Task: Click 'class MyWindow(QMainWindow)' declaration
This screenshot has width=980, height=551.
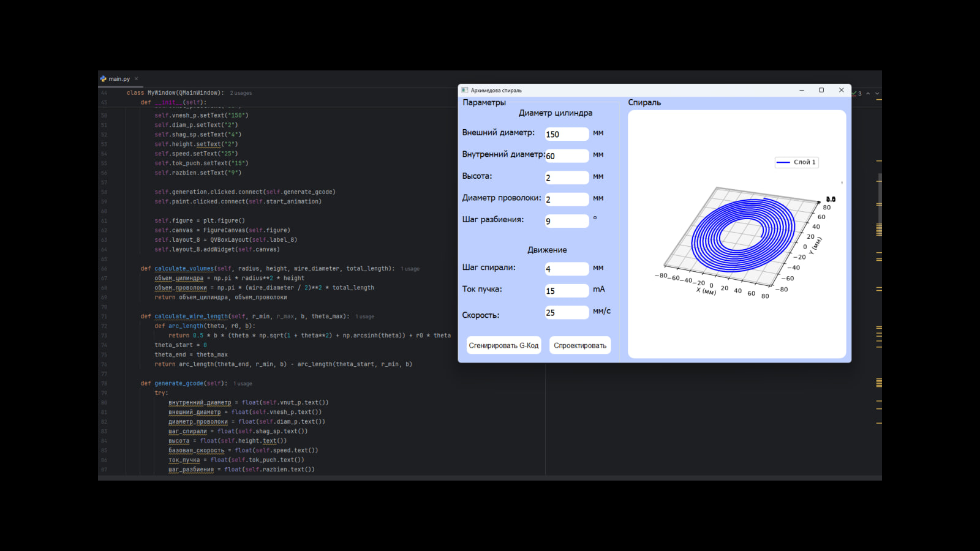Action: [175, 93]
